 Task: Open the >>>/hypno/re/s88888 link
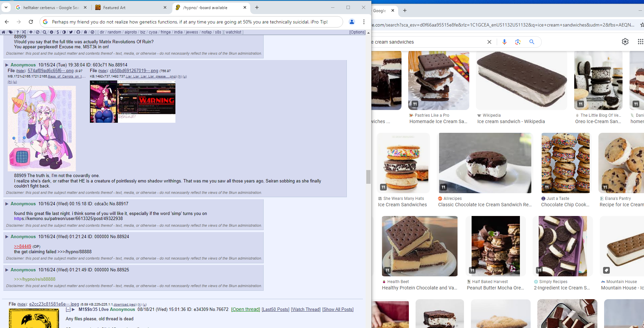click(x=35, y=279)
